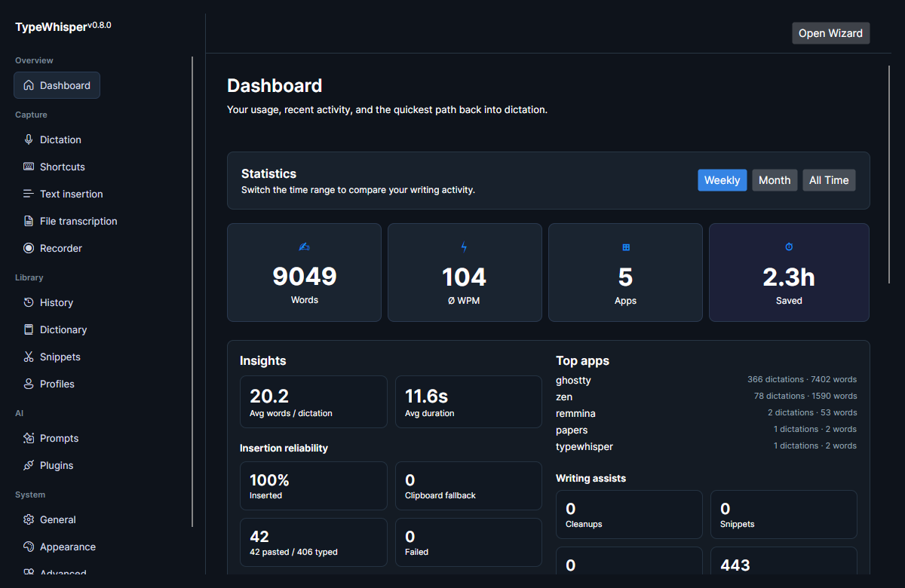Click the typewhisper app row

pyautogui.click(x=706, y=446)
